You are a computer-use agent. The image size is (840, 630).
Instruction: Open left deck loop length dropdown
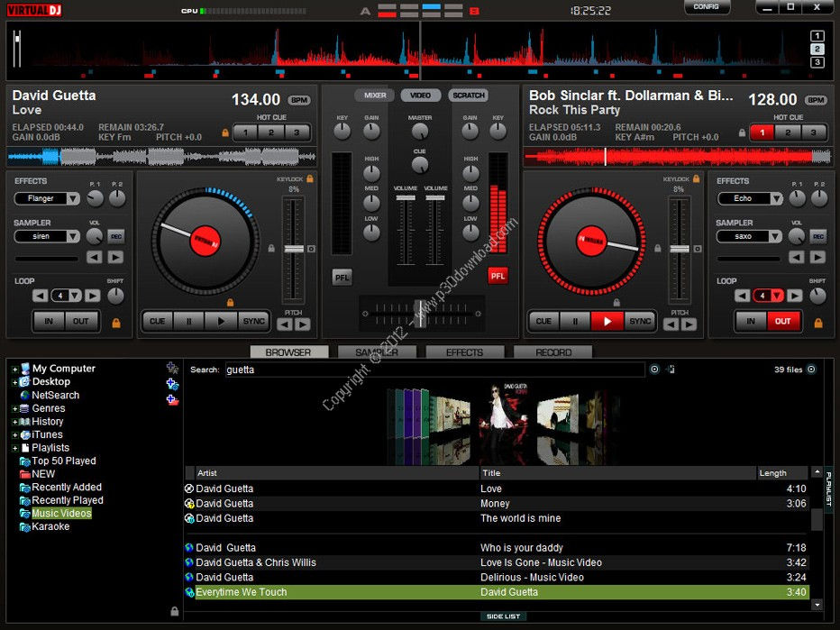click(75, 296)
